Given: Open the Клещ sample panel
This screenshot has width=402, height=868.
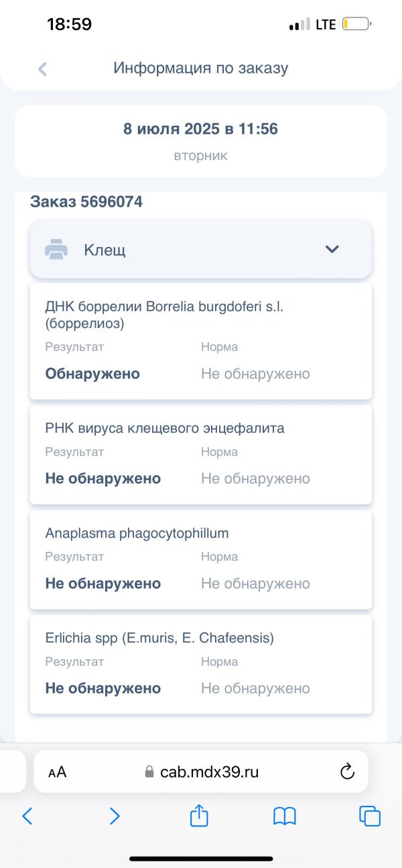Looking at the screenshot, I should click(201, 250).
